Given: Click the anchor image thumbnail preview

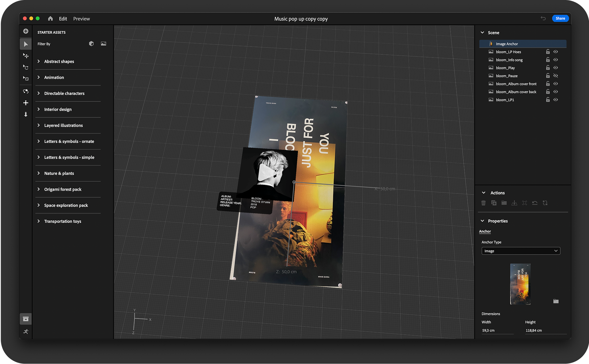Looking at the screenshot, I should point(520,284).
